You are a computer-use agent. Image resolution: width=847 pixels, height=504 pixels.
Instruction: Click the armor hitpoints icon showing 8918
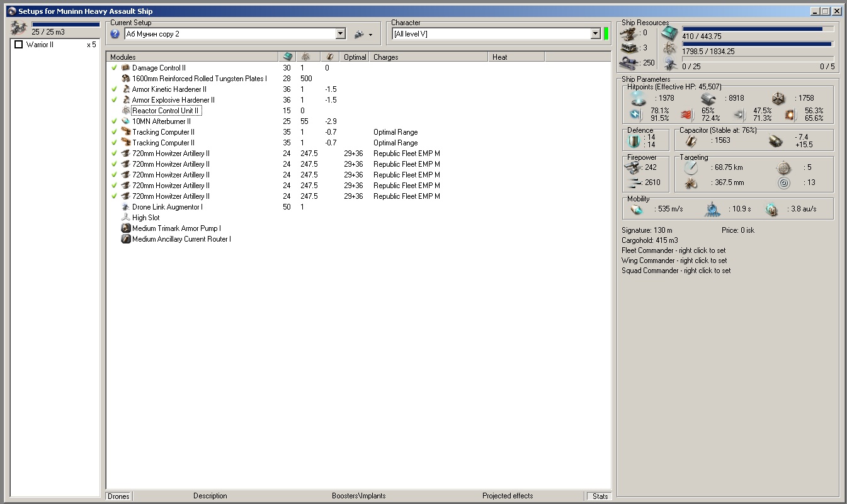pos(708,98)
